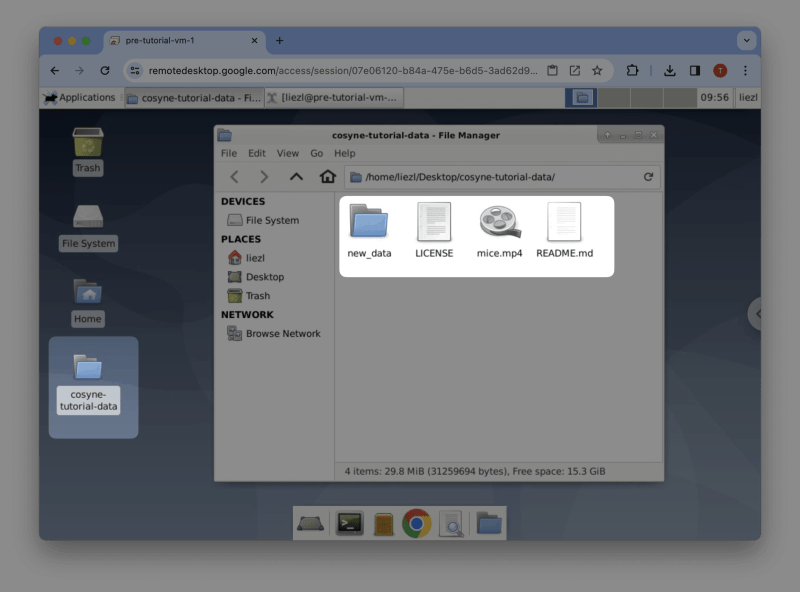Open a new browser tab
Viewport: 800px width, 592px height.
click(x=280, y=40)
